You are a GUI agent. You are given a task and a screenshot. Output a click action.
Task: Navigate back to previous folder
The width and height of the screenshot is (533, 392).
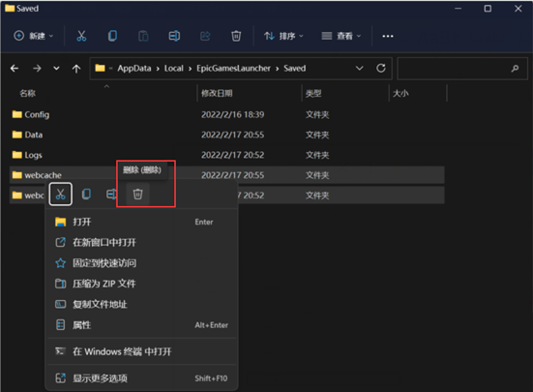(15, 69)
